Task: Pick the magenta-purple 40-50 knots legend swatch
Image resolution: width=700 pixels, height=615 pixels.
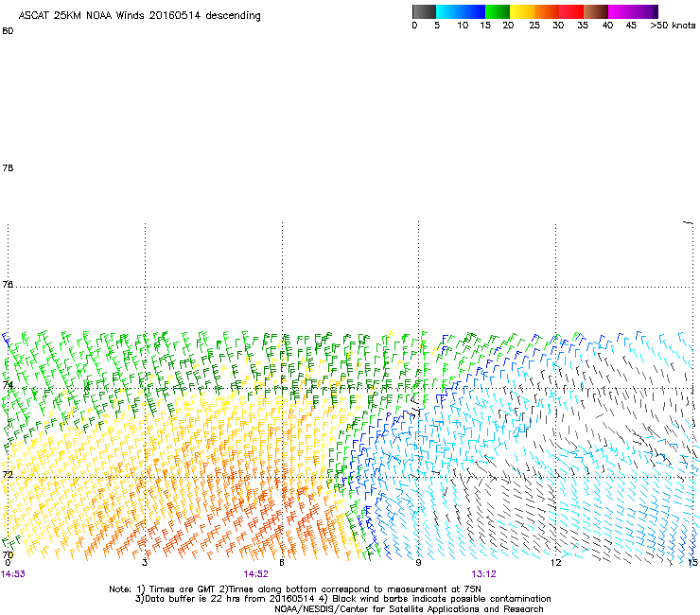Action: [633, 11]
